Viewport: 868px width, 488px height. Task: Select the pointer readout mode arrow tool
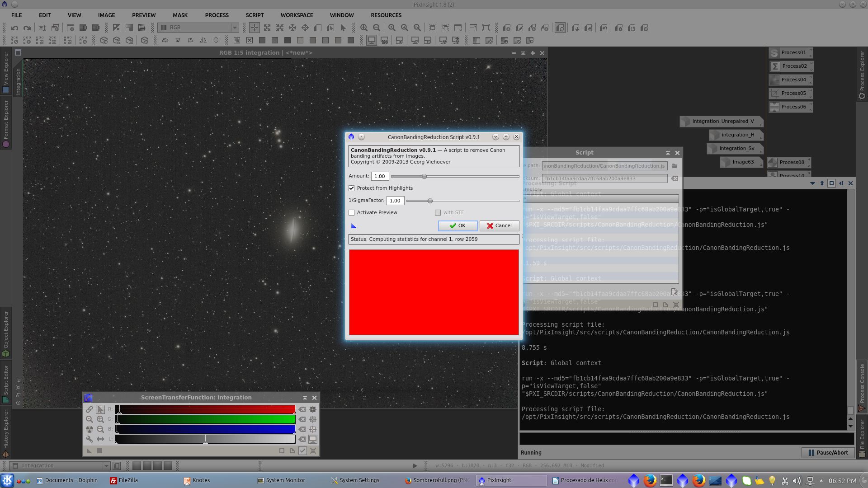[343, 28]
